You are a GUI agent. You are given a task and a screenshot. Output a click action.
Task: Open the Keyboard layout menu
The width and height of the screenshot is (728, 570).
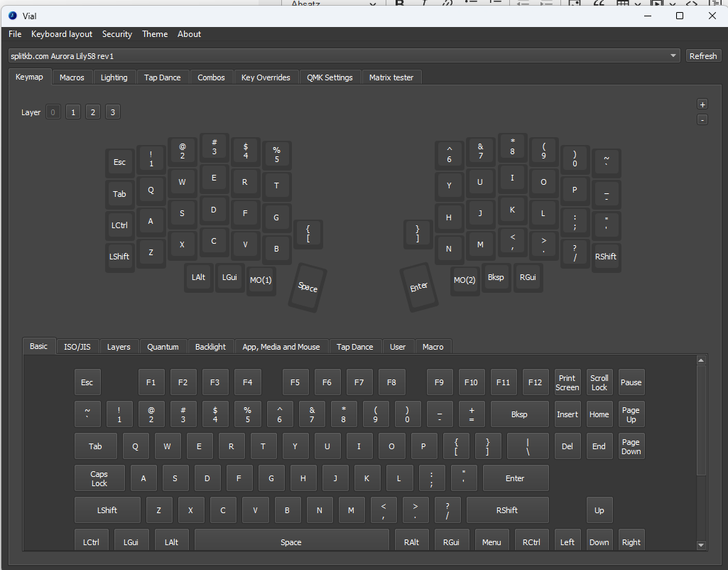[x=62, y=34]
